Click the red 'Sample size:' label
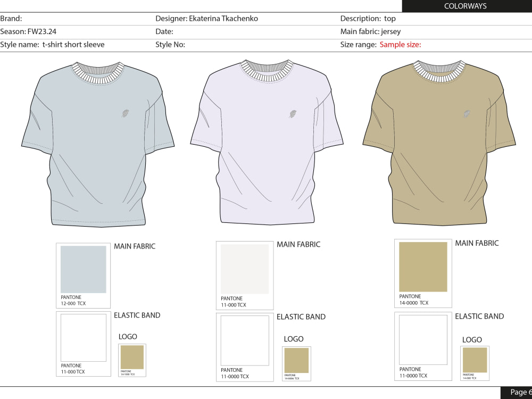Screen dimensions: 532x399 pos(401,45)
